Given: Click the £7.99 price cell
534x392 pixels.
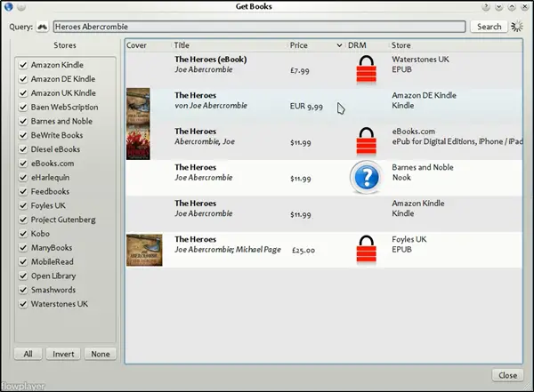Looking at the screenshot, I should [300, 71].
